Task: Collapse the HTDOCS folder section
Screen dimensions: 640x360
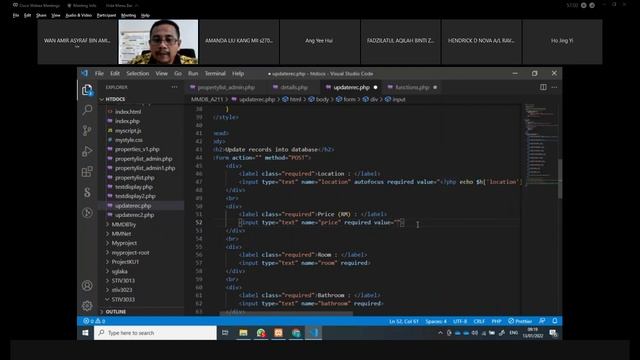Action: click(115, 99)
